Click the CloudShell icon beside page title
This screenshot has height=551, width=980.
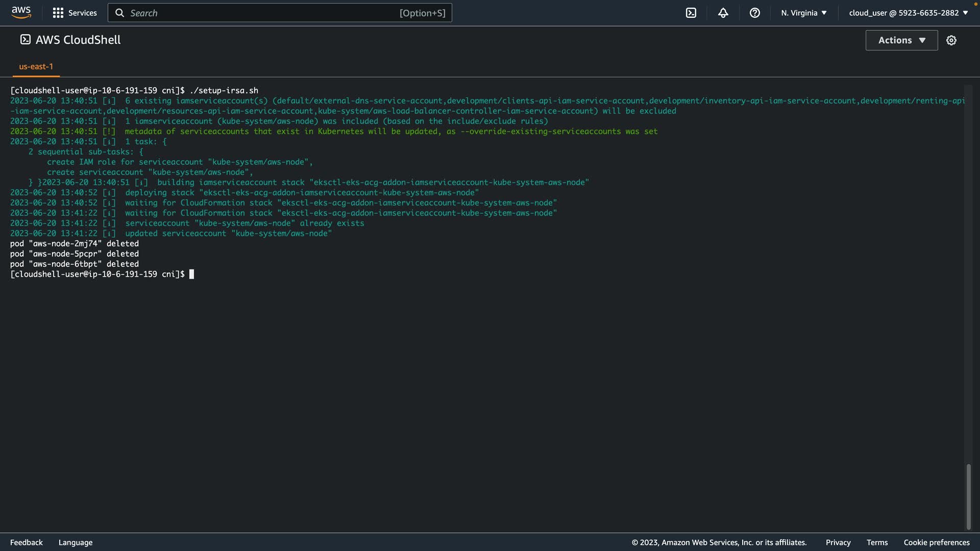(25, 40)
